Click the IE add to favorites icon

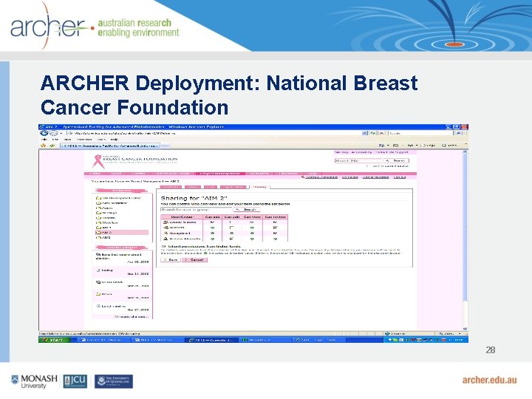coord(52,146)
